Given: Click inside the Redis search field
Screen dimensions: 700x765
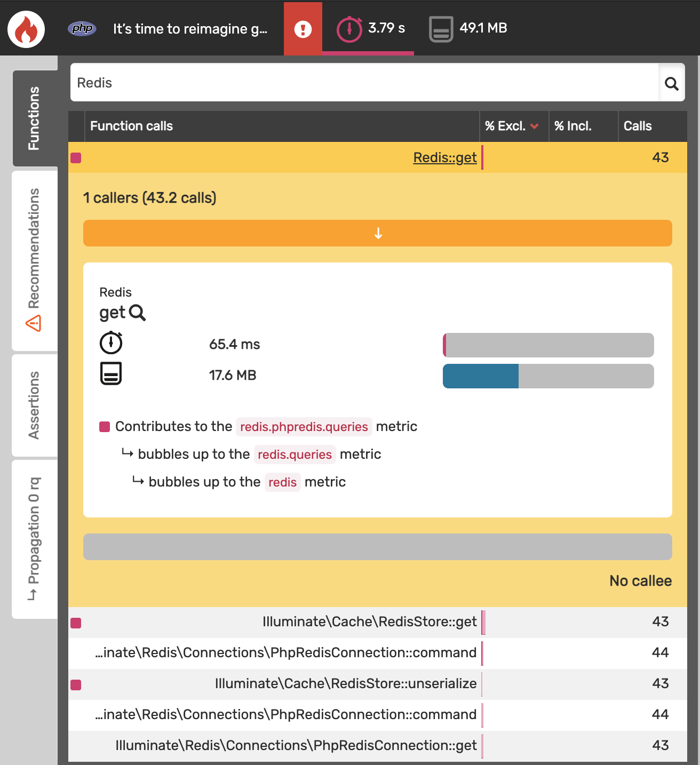Looking at the screenshot, I should click(320, 83).
